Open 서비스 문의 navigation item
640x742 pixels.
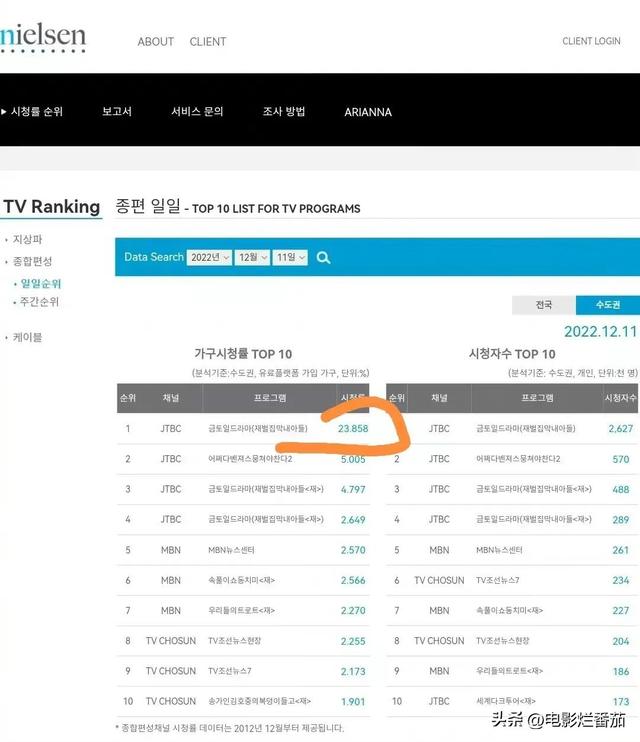point(197,112)
